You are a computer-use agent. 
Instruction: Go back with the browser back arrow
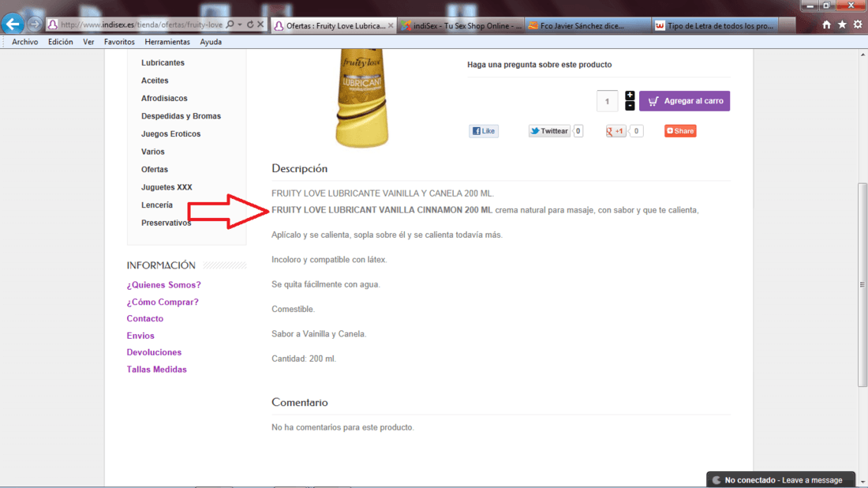click(x=13, y=24)
